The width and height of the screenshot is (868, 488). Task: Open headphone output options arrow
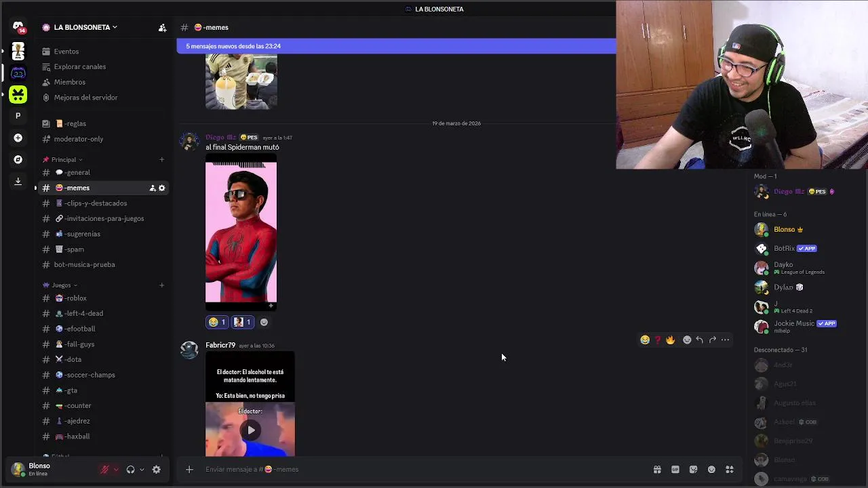(x=142, y=469)
